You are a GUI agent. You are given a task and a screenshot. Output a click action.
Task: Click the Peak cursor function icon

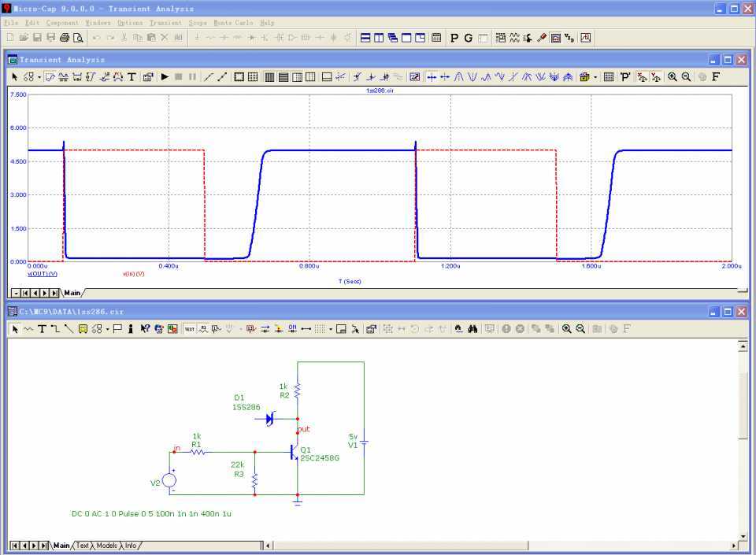pos(458,76)
